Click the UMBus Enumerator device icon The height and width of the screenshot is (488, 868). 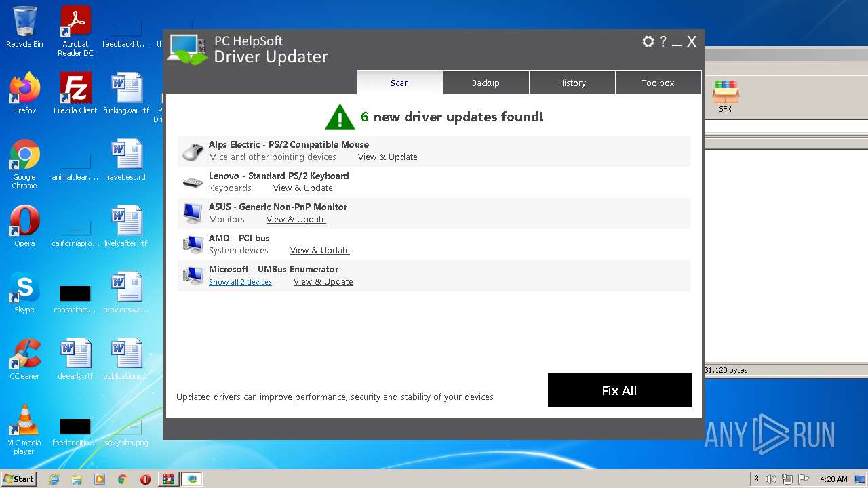pos(193,276)
